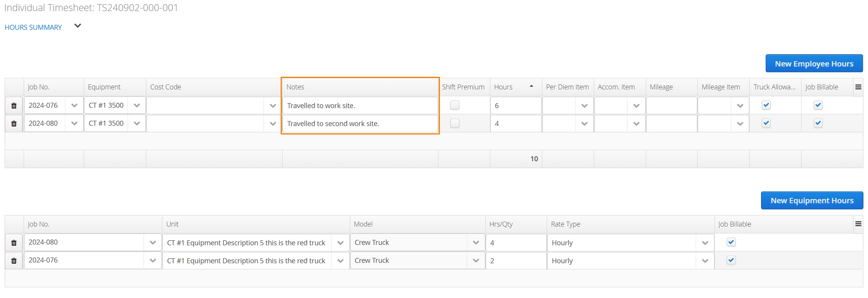Open Cost Code dropdown in second employee row
This screenshot has height=298, width=868.
(273, 123)
